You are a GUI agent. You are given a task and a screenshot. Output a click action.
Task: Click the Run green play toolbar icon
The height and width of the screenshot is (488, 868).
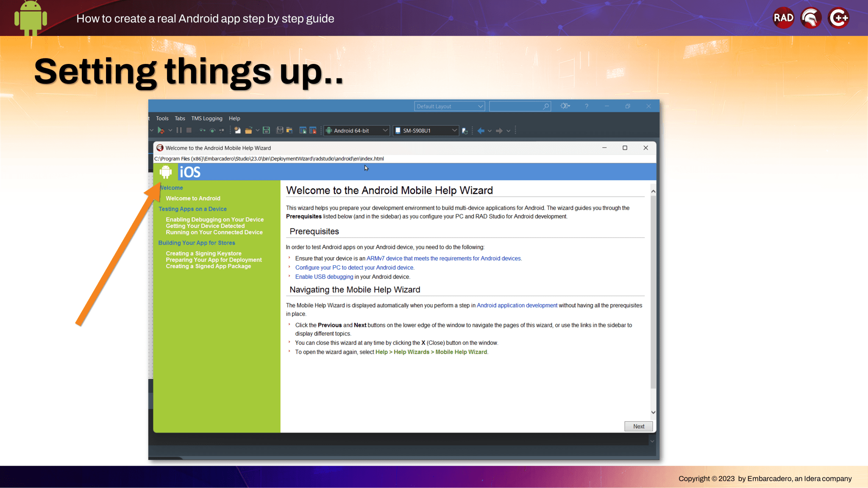pos(161,130)
